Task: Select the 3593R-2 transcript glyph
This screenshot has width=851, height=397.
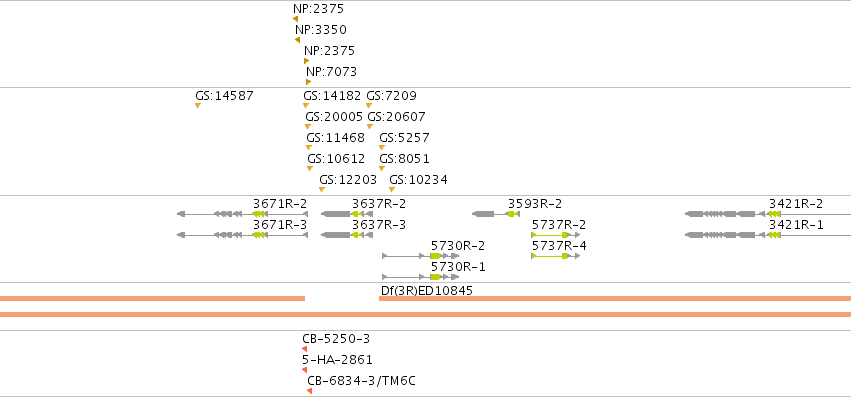Action: coord(496,214)
